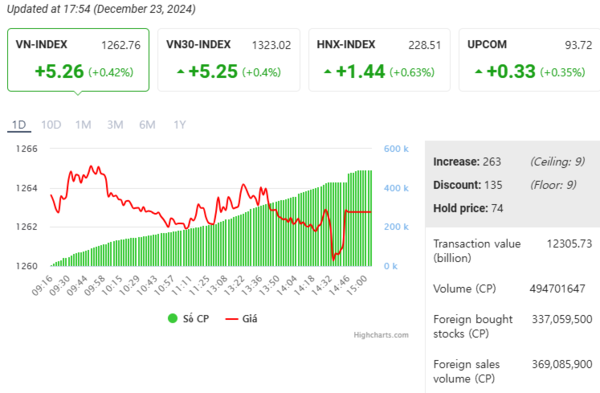
Task: Select the HNX-INDEX card
Action: pyautogui.click(x=379, y=60)
